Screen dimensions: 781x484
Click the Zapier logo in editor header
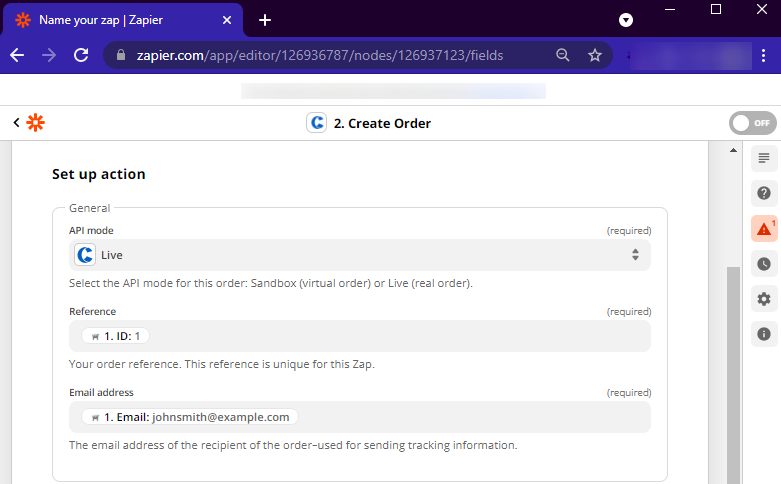tap(35, 122)
